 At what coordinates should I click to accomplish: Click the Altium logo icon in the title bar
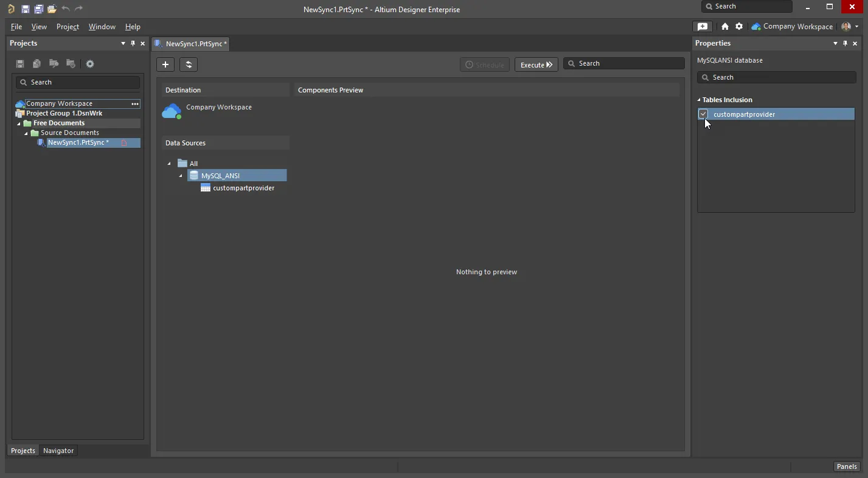[x=11, y=9]
